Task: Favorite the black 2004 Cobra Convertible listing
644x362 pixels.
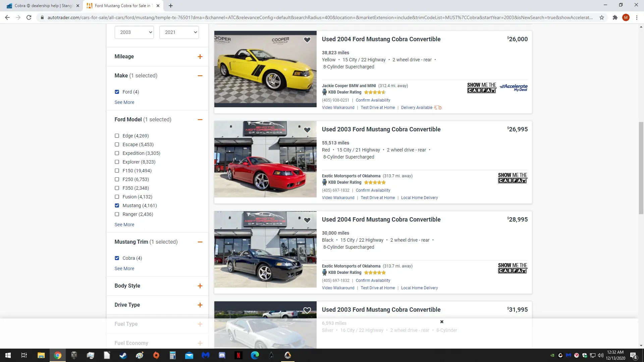Action: coord(307,220)
